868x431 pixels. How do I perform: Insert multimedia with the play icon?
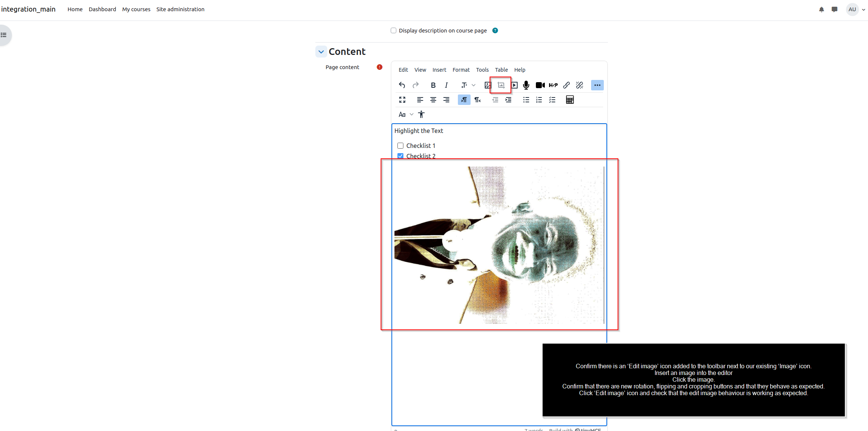coord(514,85)
